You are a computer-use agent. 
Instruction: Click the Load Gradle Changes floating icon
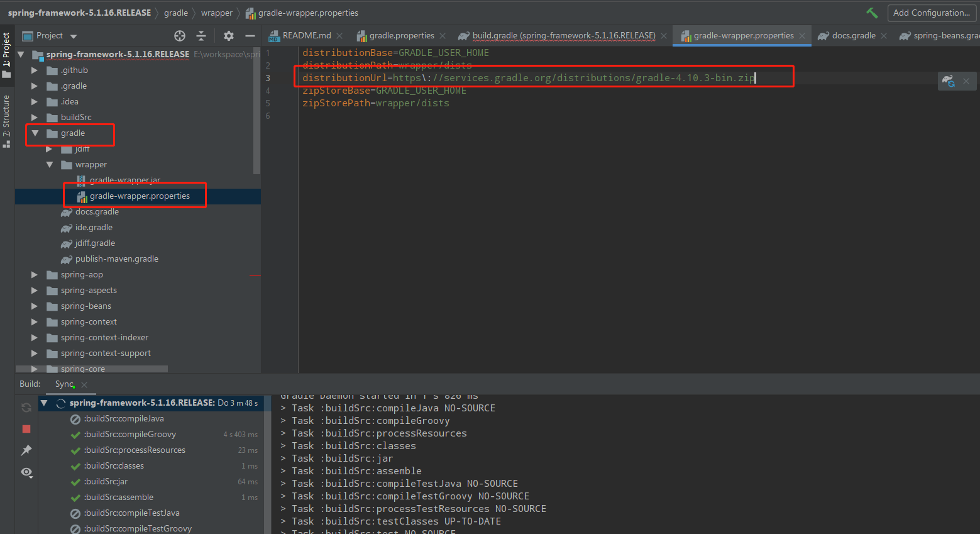click(x=949, y=81)
